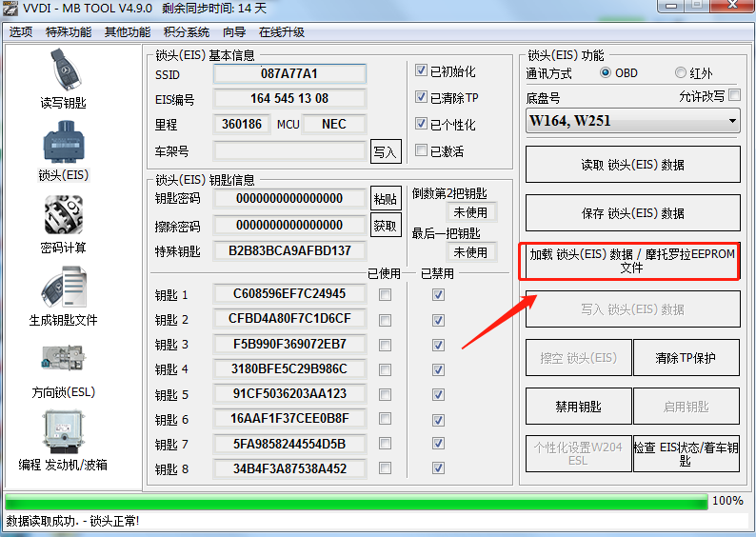Screen dimensions: 756x537
Task: Click 加载 锁头(EIS) 数据 / 摩托罗拉EEPROM 文件 button
Action: (633, 261)
